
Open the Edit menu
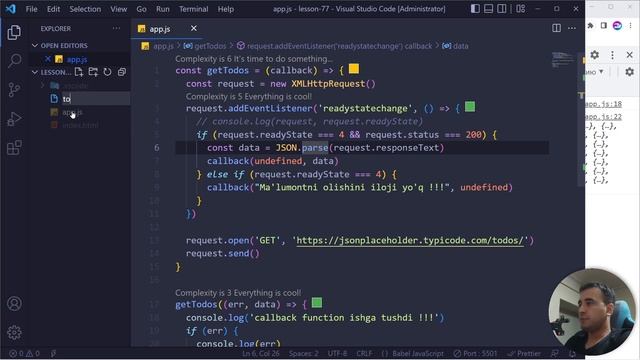(x=53, y=9)
